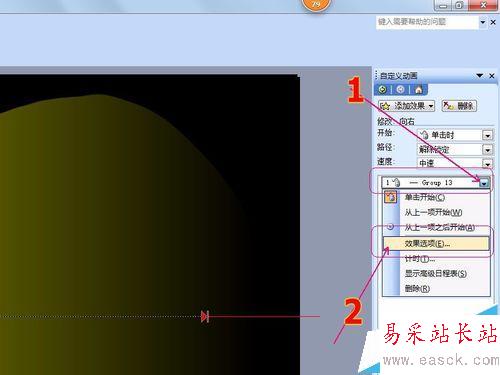Open the 开始 dropdown showing 单击时

(x=487, y=135)
